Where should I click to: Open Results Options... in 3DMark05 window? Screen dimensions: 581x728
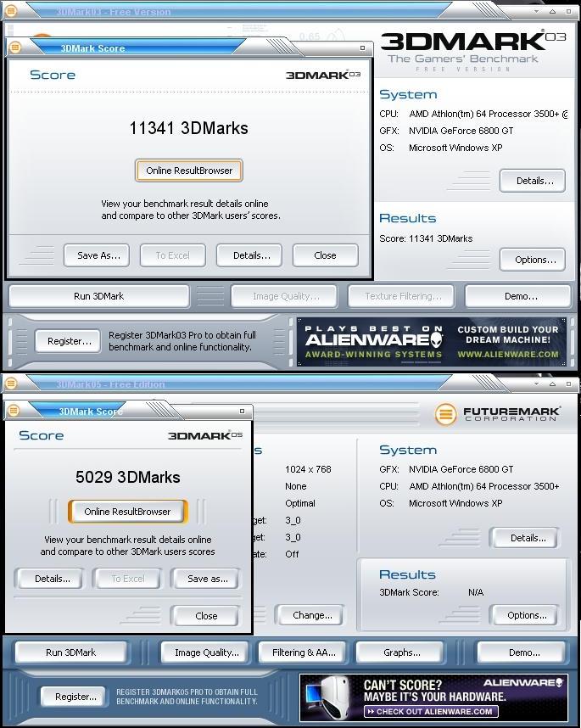coord(525,615)
